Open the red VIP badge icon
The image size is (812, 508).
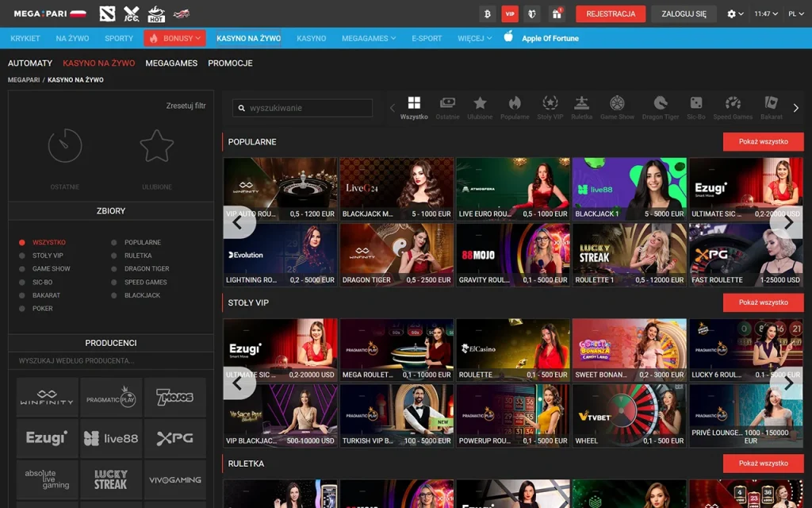[x=510, y=14]
